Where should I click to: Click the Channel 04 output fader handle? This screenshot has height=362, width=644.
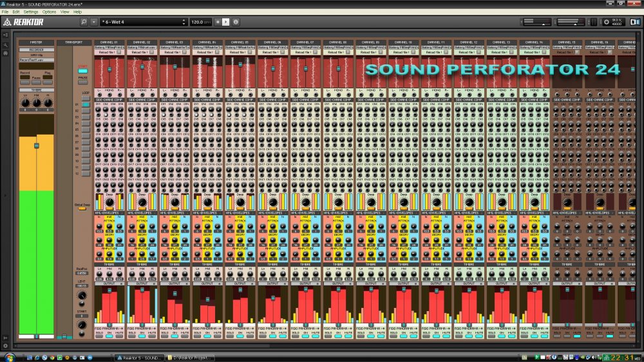207,300
